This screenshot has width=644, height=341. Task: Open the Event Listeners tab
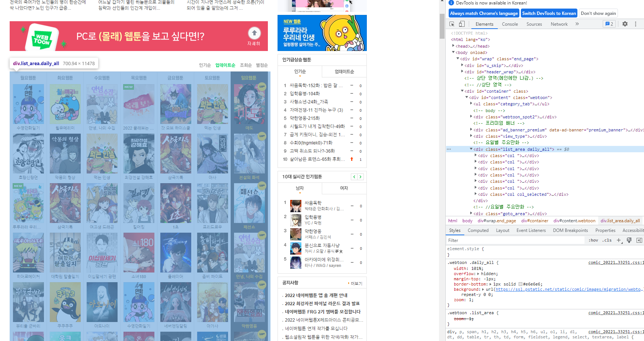[531, 230]
